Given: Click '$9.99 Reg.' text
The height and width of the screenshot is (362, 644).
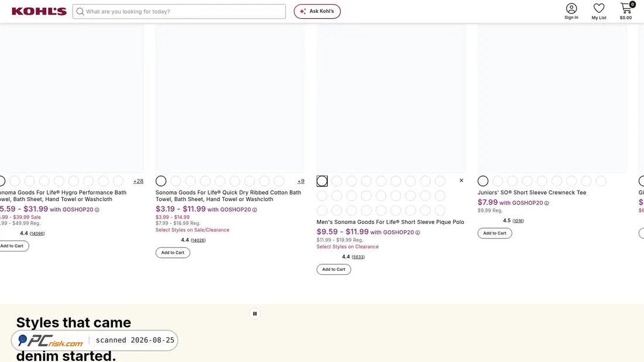Looking at the screenshot, I should (x=490, y=211).
